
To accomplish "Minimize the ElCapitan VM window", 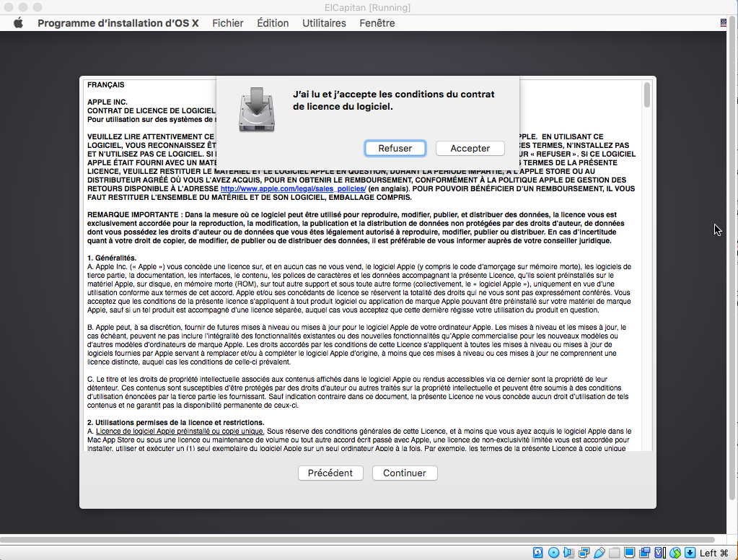I will coord(22,7).
